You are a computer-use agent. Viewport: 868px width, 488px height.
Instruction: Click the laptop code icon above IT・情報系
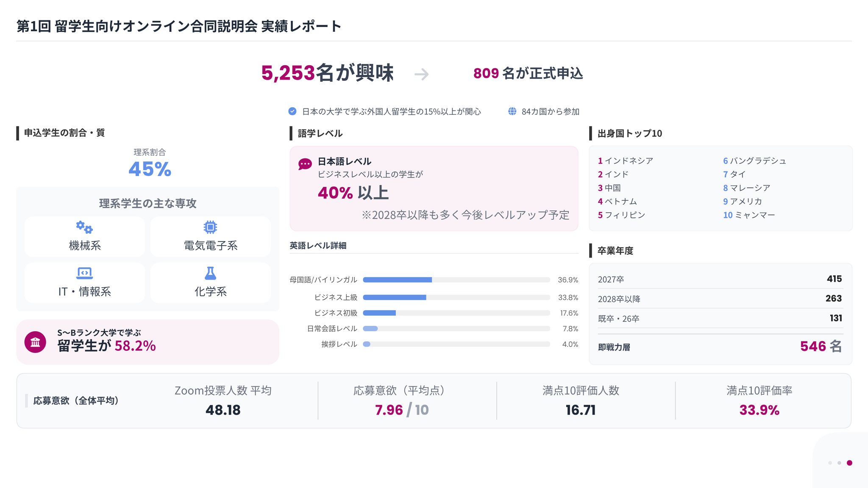point(84,273)
